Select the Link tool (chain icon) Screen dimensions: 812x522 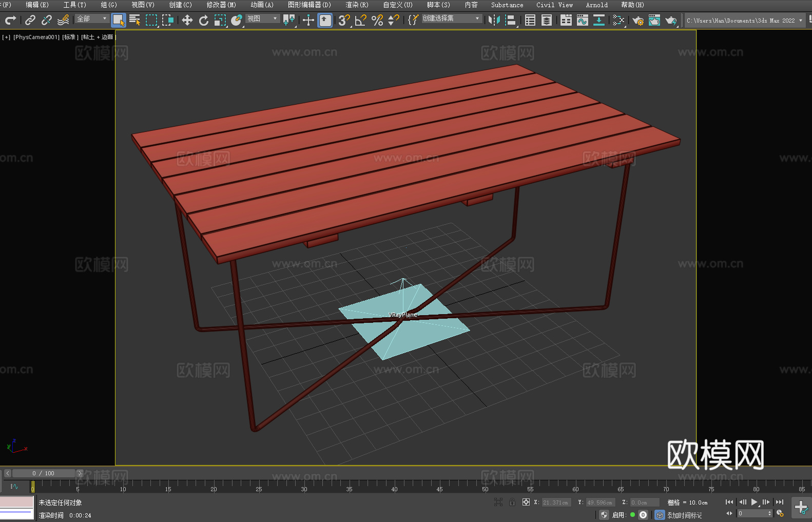pos(30,20)
